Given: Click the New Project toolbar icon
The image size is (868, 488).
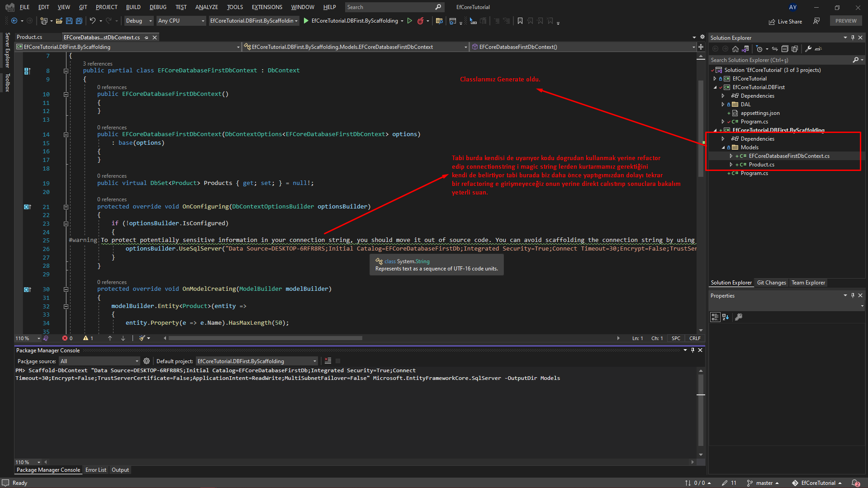Looking at the screenshot, I should [43, 21].
